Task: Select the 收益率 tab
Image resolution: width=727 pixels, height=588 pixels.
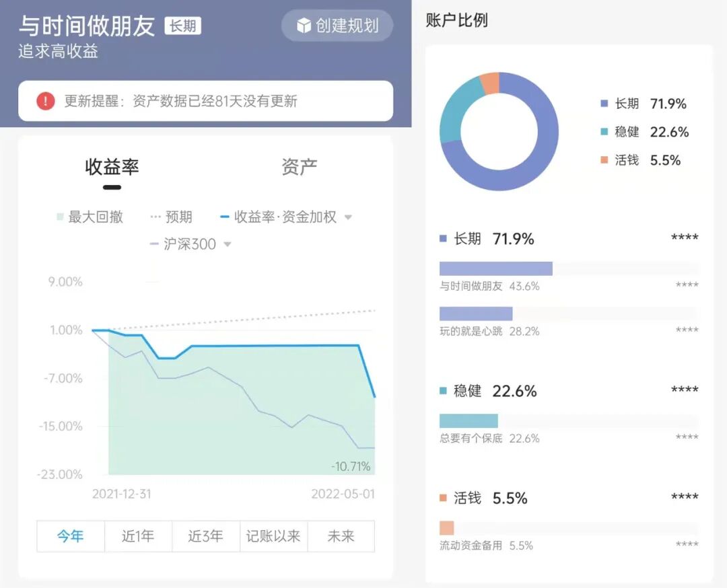Action: (112, 167)
